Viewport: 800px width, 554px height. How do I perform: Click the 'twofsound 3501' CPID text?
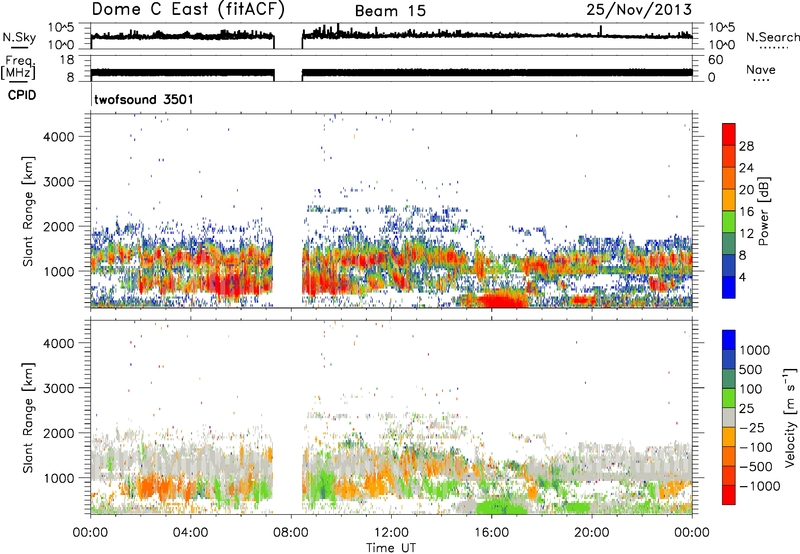144,99
